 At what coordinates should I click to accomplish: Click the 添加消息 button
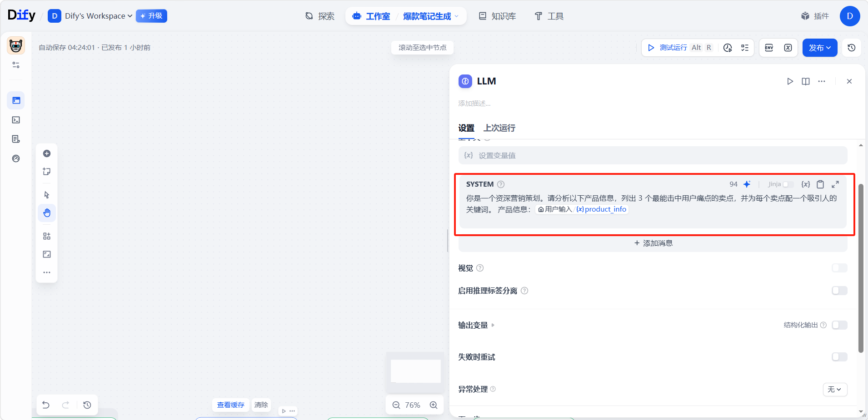pyautogui.click(x=653, y=243)
